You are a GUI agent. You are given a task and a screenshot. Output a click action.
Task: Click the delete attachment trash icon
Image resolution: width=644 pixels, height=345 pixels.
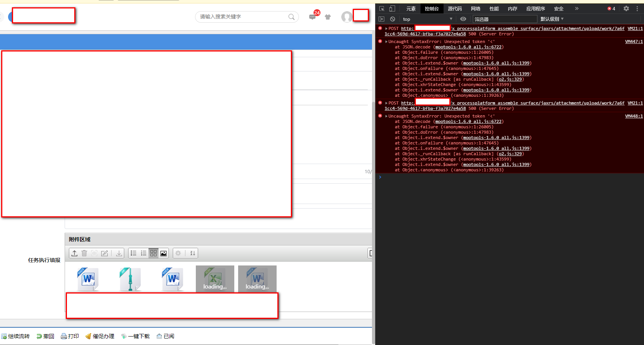pos(84,253)
